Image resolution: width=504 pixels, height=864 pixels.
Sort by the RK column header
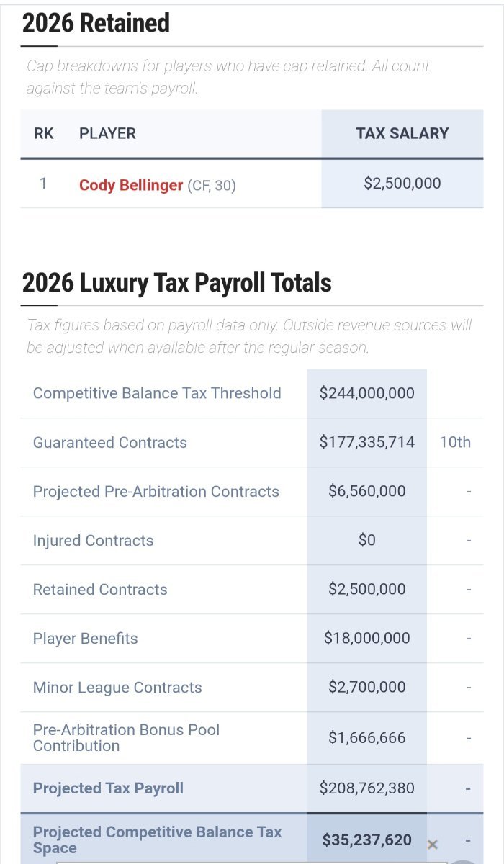(x=44, y=133)
